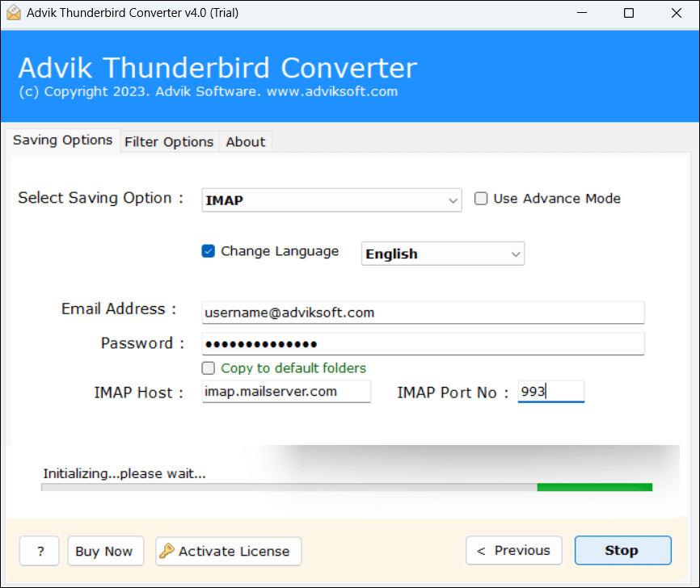This screenshot has width=700, height=588.
Task: Click the help question mark icon
Action: coord(39,551)
